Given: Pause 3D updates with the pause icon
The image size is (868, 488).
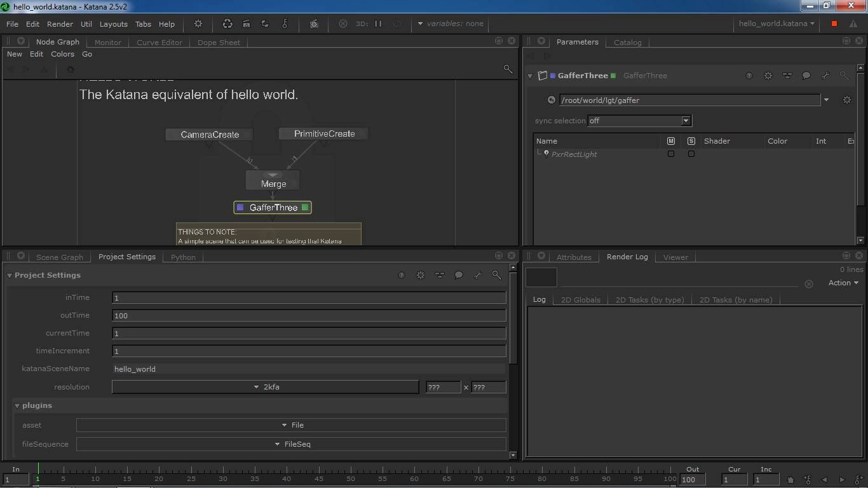Looking at the screenshot, I should [x=378, y=24].
